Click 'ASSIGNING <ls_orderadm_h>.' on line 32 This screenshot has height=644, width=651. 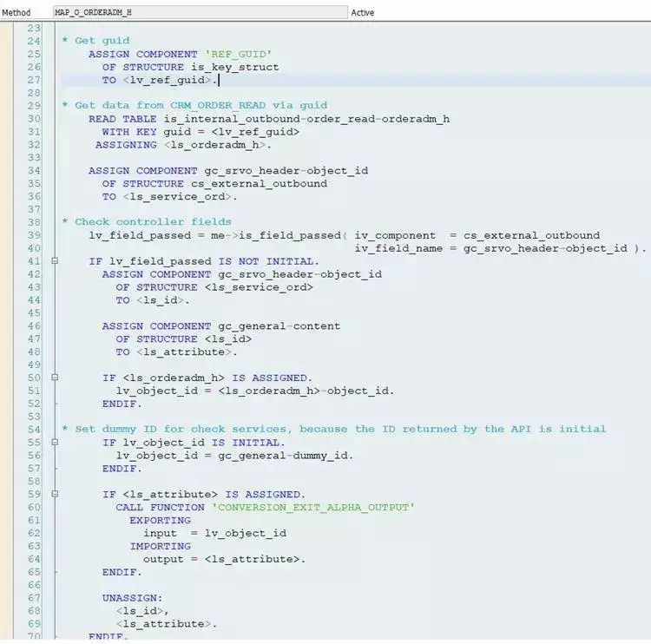click(183, 145)
